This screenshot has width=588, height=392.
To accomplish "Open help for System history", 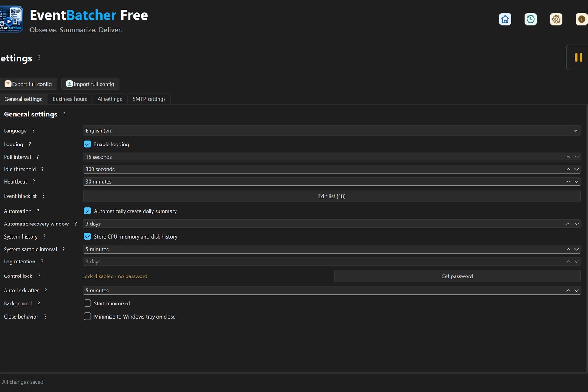I will click(x=44, y=237).
